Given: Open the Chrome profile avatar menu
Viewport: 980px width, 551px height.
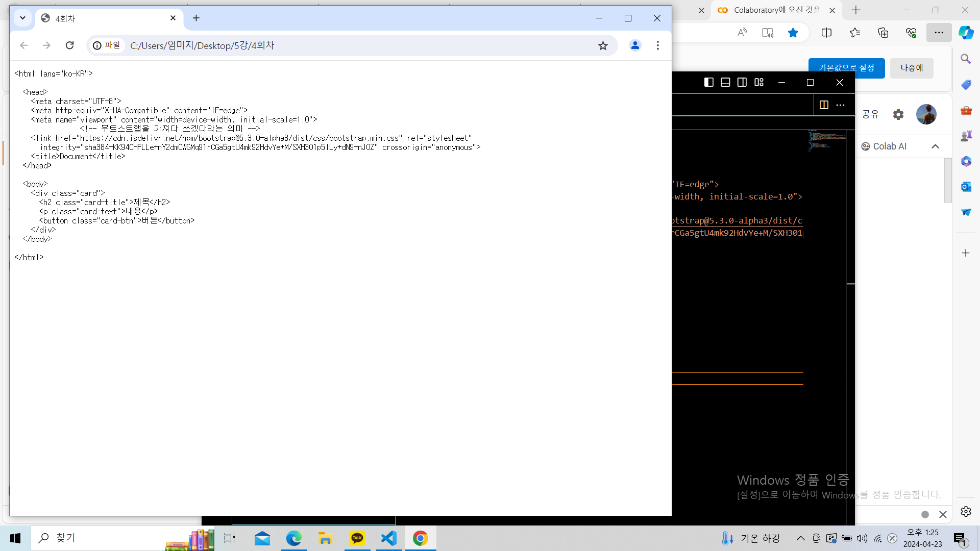Looking at the screenshot, I should click(x=635, y=45).
